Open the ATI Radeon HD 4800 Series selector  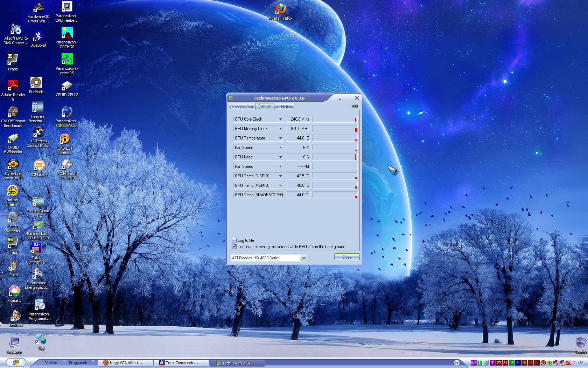click(268, 258)
